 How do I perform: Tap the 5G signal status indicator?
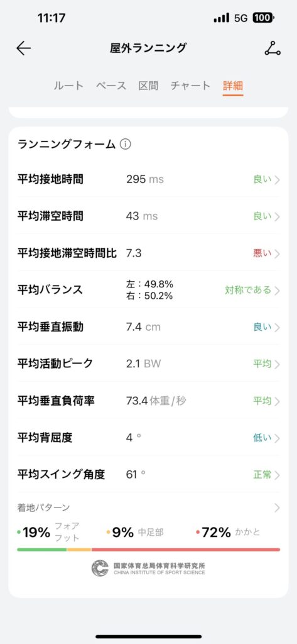pos(240,18)
